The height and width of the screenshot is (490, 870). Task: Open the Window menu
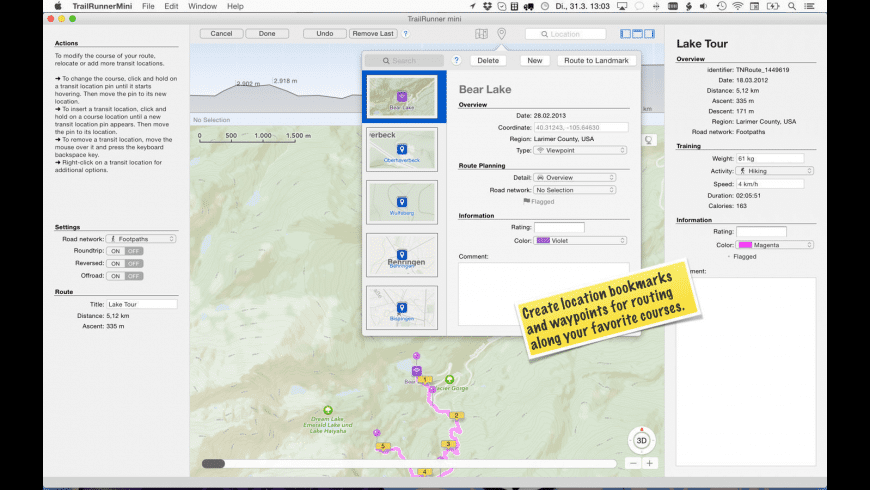[203, 6]
